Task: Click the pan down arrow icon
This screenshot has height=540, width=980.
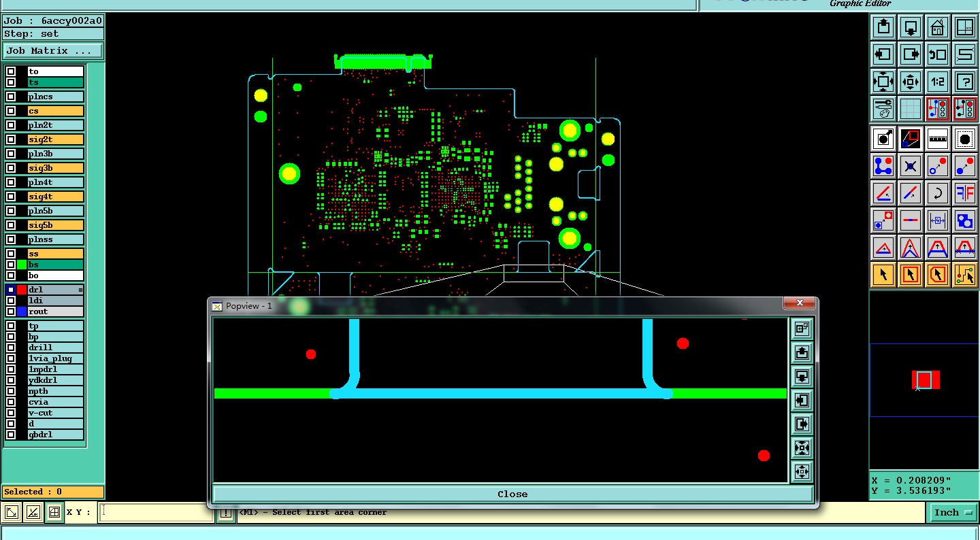Action: 911,27
